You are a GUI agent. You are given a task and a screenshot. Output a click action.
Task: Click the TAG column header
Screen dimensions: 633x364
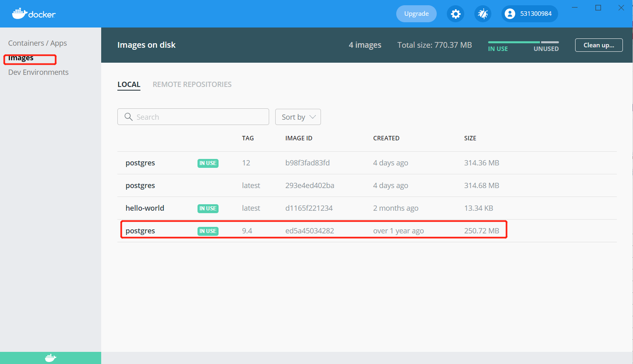pyautogui.click(x=248, y=138)
